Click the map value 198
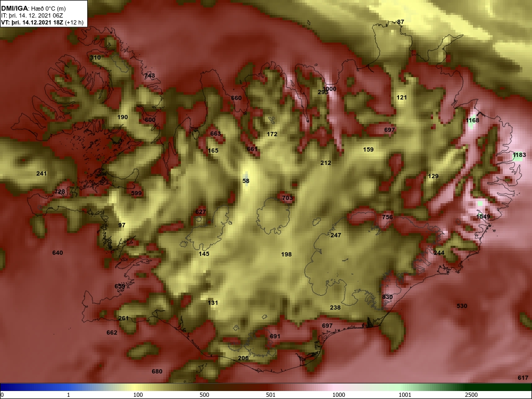Screen dimensions: 532x399 [286, 254]
